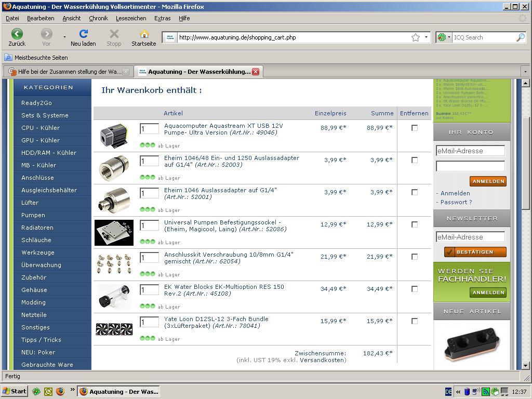Open the Ansicht menu
The height and width of the screenshot is (399, 532).
(x=72, y=18)
